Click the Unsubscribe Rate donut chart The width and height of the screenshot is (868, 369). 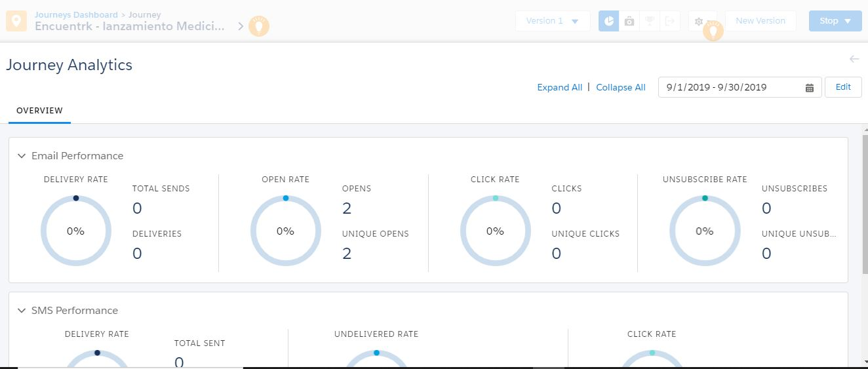pyautogui.click(x=705, y=231)
